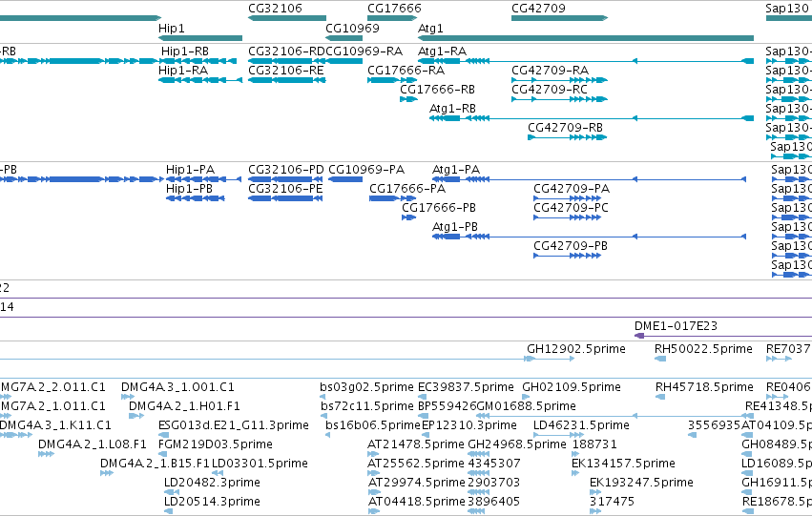Click the CG32106-RD transcript label
The height and width of the screenshot is (516, 812).
[286, 52]
